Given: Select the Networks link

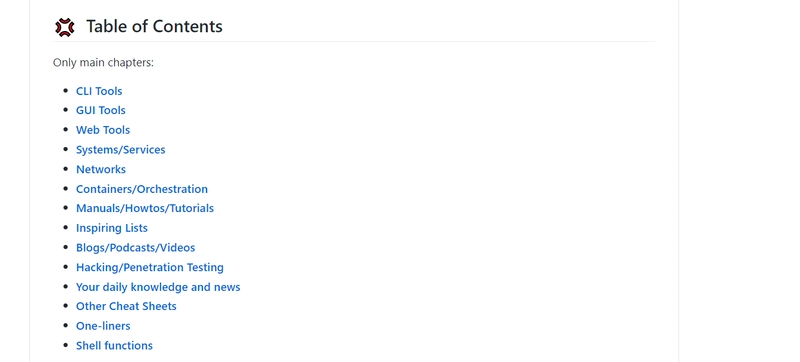Looking at the screenshot, I should pyautogui.click(x=101, y=169).
